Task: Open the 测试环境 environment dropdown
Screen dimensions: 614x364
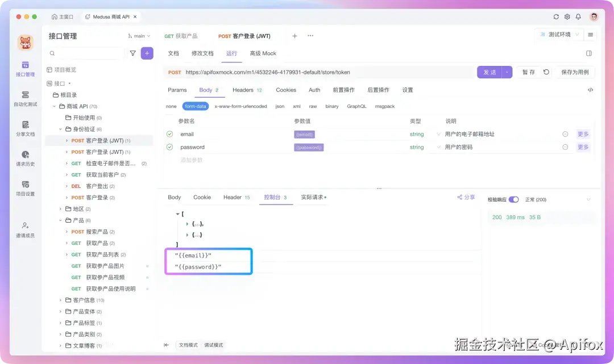Action: point(557,35)
